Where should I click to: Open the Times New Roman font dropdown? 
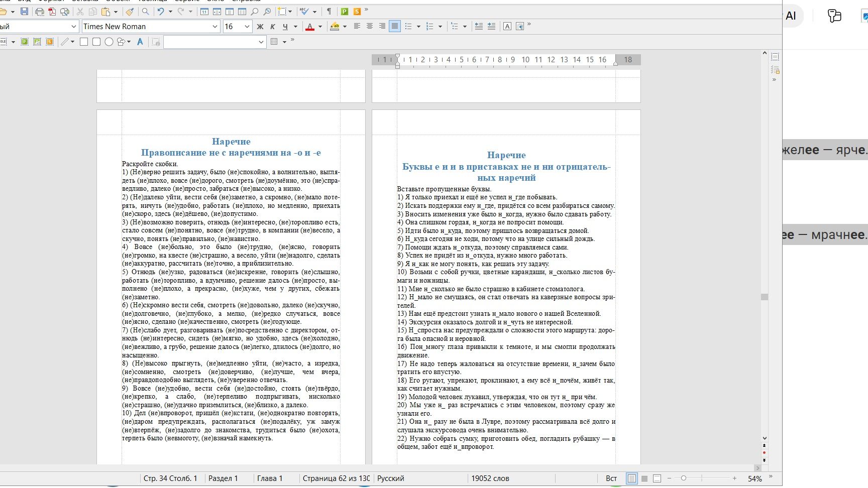pos(215,27)
